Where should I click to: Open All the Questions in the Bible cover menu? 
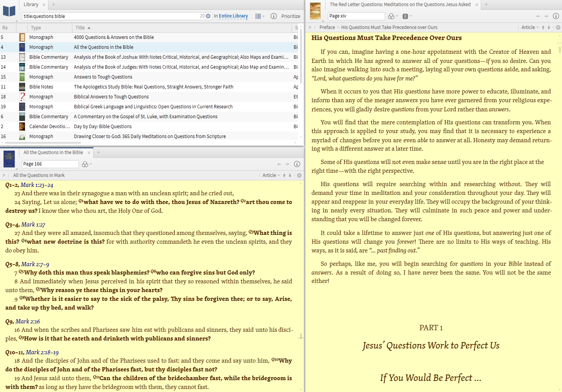[9, 159]
